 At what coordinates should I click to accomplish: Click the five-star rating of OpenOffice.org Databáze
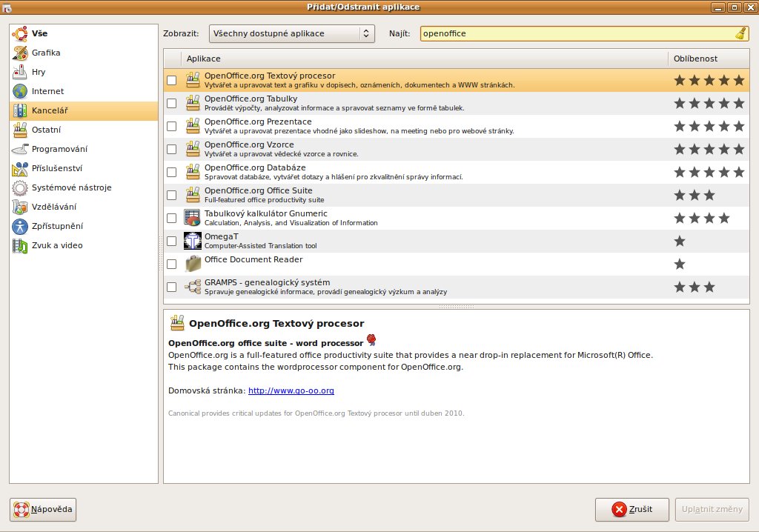tap(709, 172)
